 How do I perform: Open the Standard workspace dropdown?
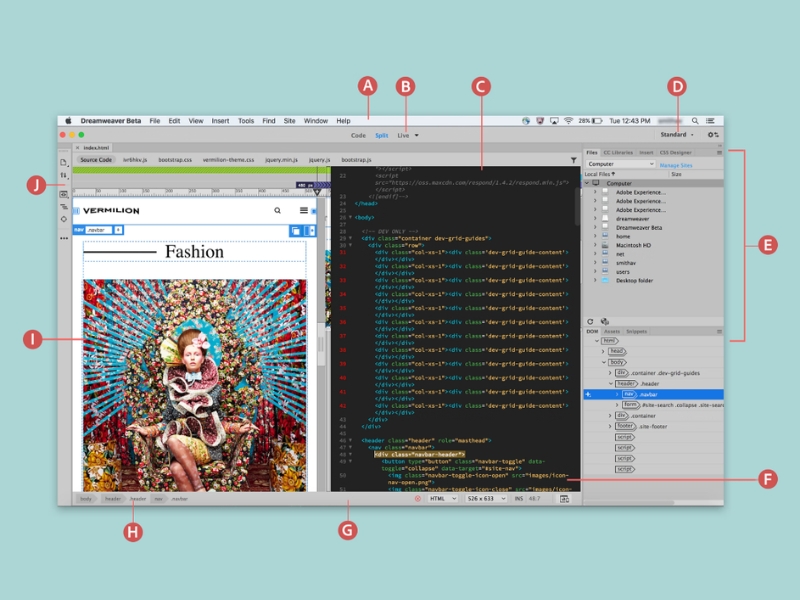tap(677, 135)
